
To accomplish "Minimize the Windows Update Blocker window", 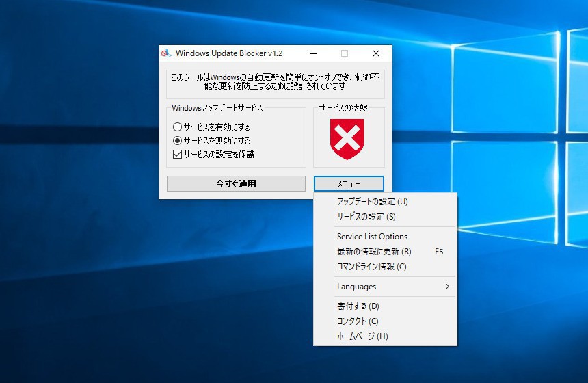I will [314, 53].
